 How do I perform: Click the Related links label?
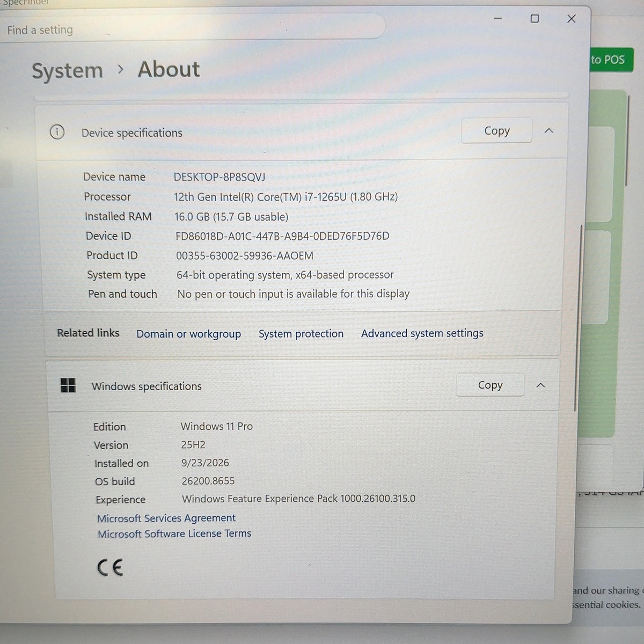pyautogui.click(x=89, y=333)
